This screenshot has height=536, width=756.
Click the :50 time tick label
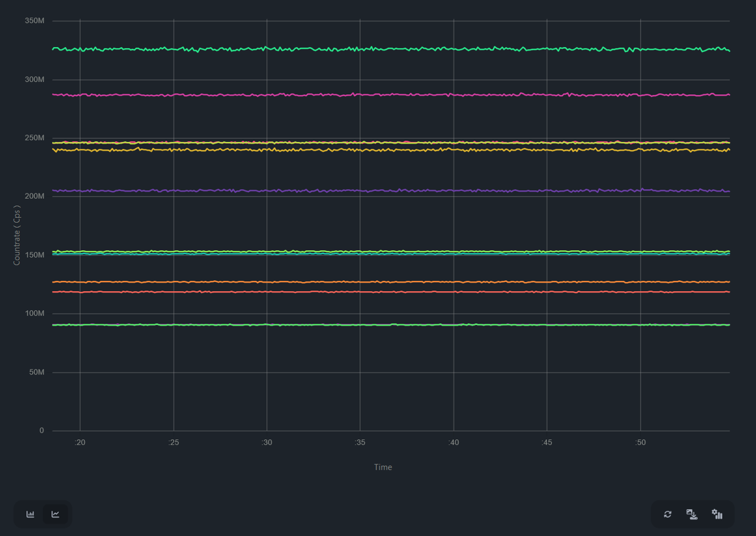(x=640, y=442)
